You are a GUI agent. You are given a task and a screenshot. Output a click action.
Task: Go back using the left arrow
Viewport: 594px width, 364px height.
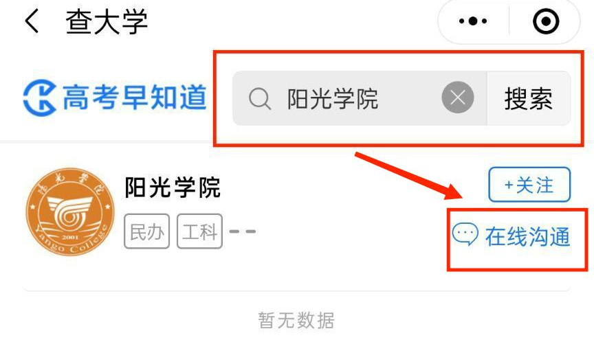tap(32, 21)
